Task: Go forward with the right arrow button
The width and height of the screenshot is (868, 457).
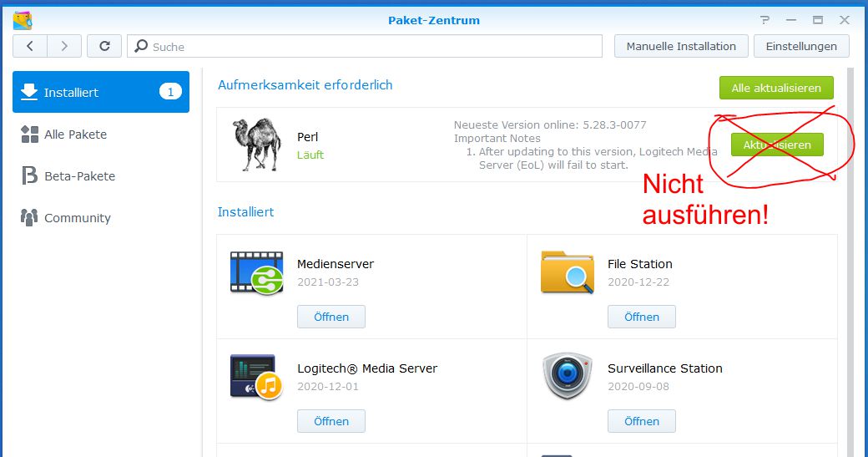Action: (64, 46)
